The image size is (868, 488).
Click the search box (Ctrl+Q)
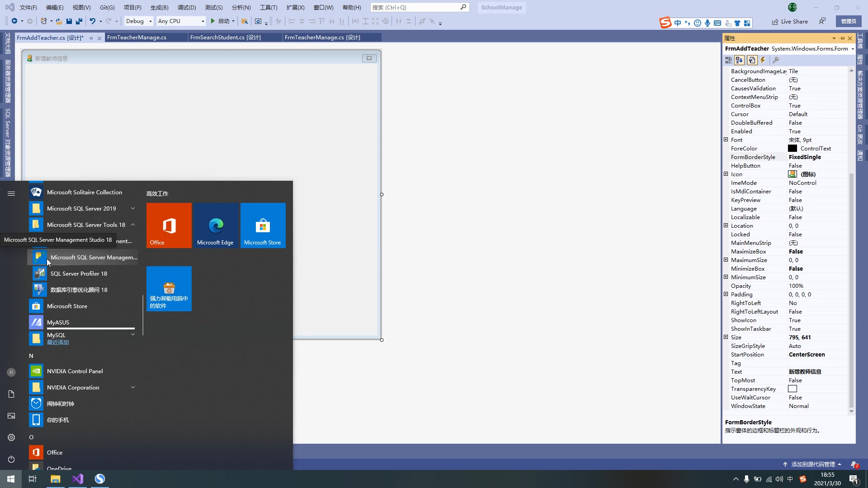415,7
